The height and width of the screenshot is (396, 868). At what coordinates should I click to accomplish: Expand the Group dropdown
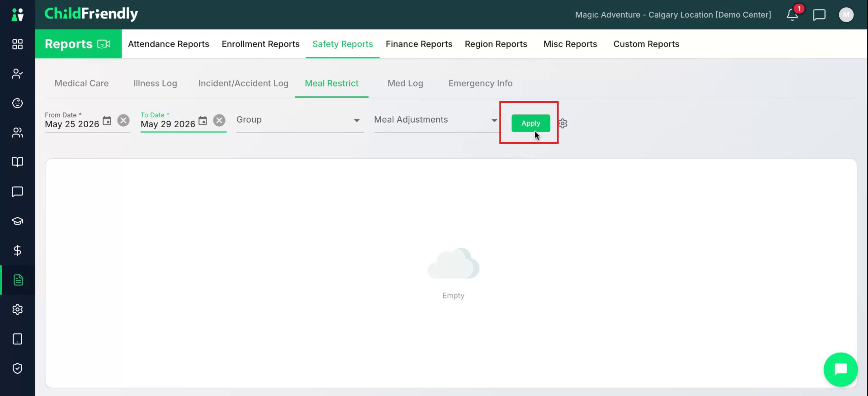[300, 120]
